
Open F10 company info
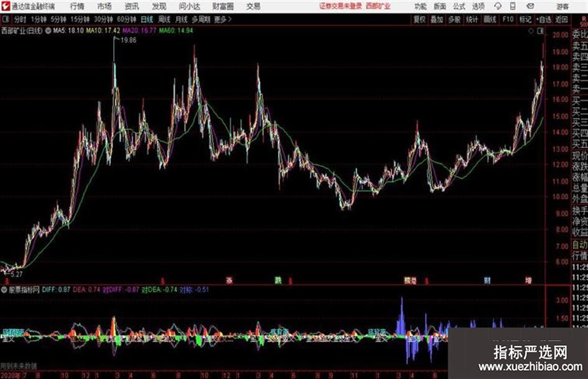pos(508,19)
